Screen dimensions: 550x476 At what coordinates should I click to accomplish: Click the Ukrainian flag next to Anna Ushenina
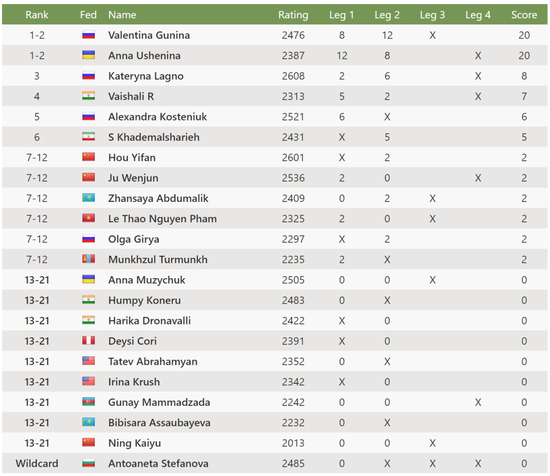click(88, 55)
